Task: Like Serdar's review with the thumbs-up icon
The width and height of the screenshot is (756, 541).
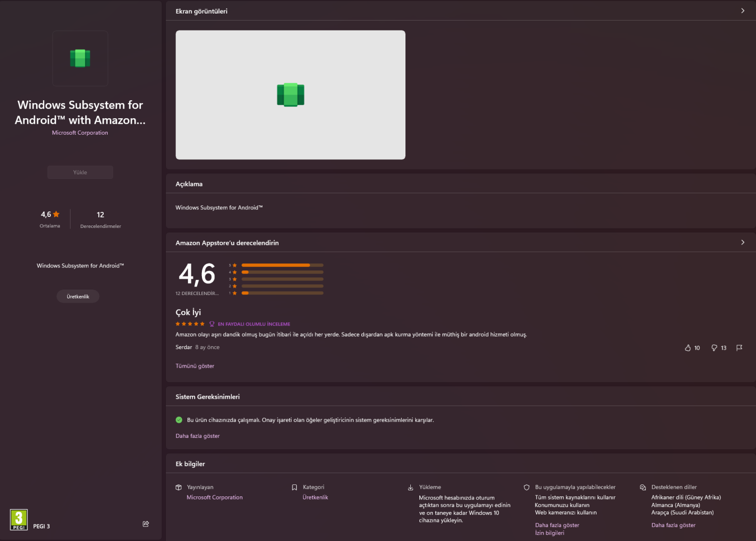Action: (x=688, y=348)
